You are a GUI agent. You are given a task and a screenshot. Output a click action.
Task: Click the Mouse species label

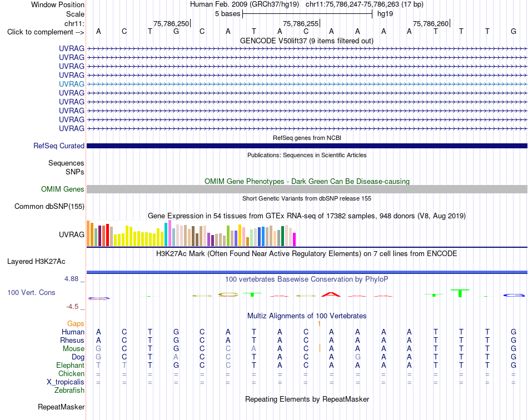pos(73,349)
